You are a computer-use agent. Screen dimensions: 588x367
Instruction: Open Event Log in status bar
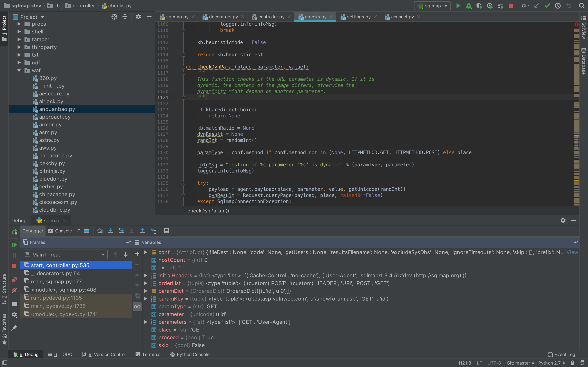(561, 354)
